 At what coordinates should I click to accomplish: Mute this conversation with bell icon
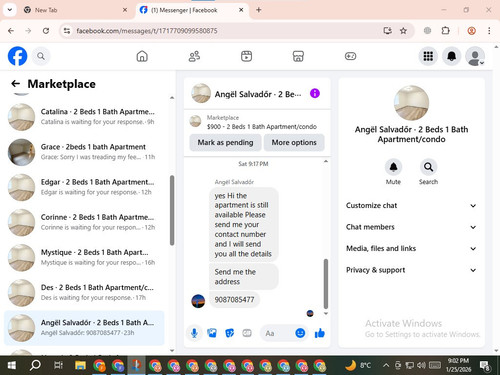[393, 167]
